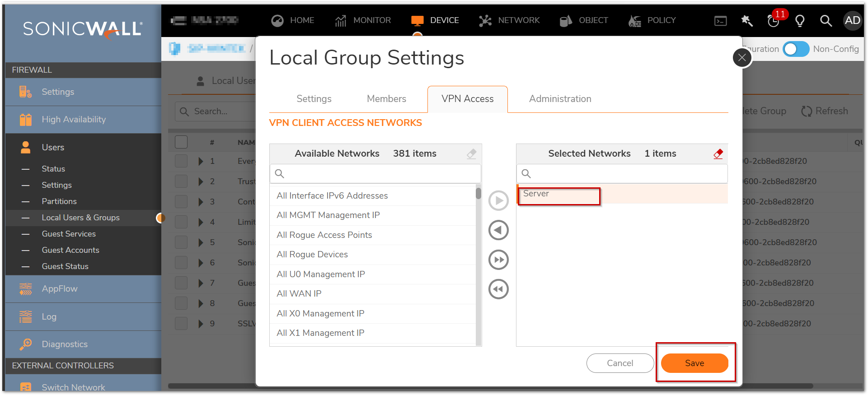The image size is (868, 395).
Task: Expand row 5 disclosure triangle
Action: pyautogui.click(x=201, y=242)
